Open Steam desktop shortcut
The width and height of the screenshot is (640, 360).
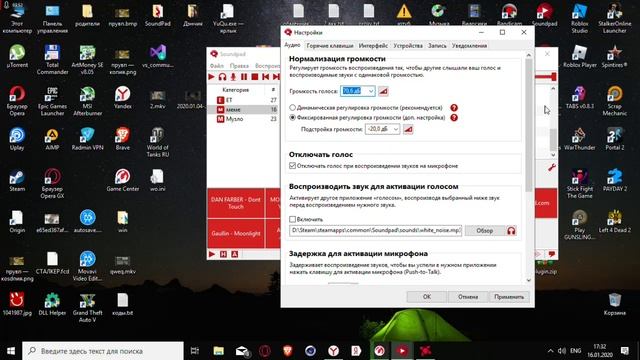tap(17, 180)
